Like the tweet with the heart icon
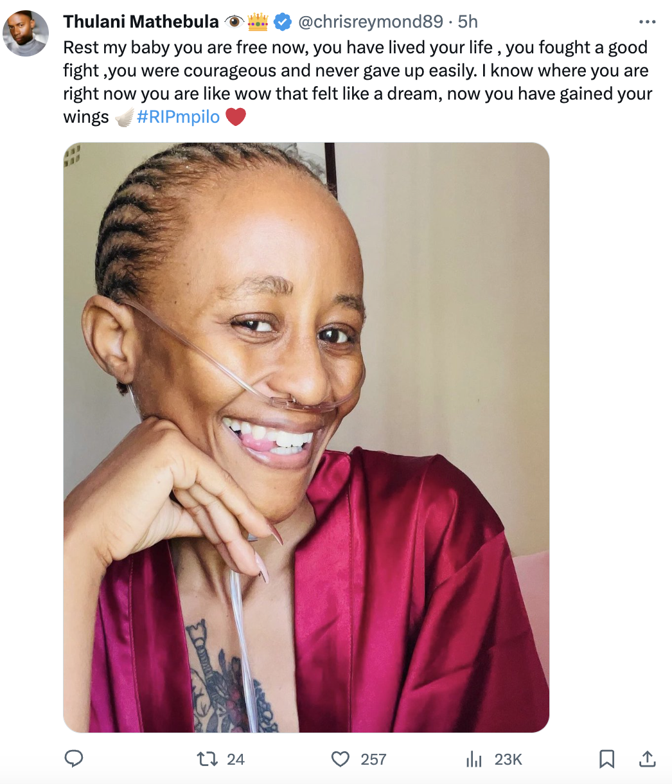 340,759
